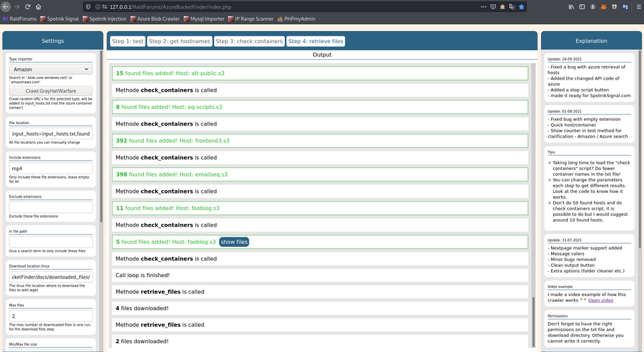Viewport: 644px width, 352px height.
Task: Select Step 2: get hostnames tab
Action: coord(179,41)
